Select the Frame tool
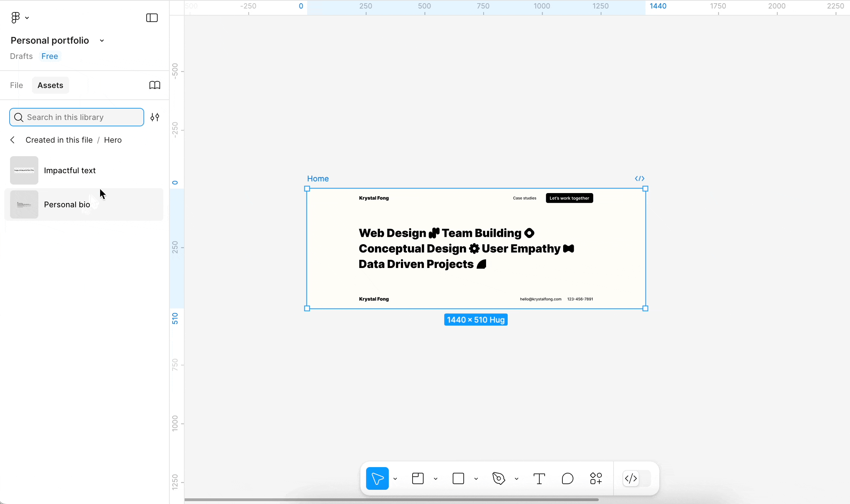Screen dimensions: 850x504 [x=418, y=478]
